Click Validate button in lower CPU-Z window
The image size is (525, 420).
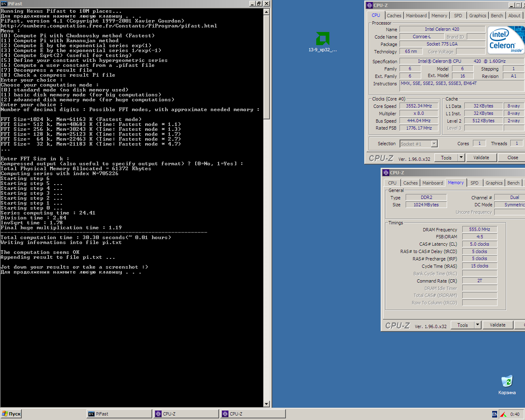click(x=498, y=325)
